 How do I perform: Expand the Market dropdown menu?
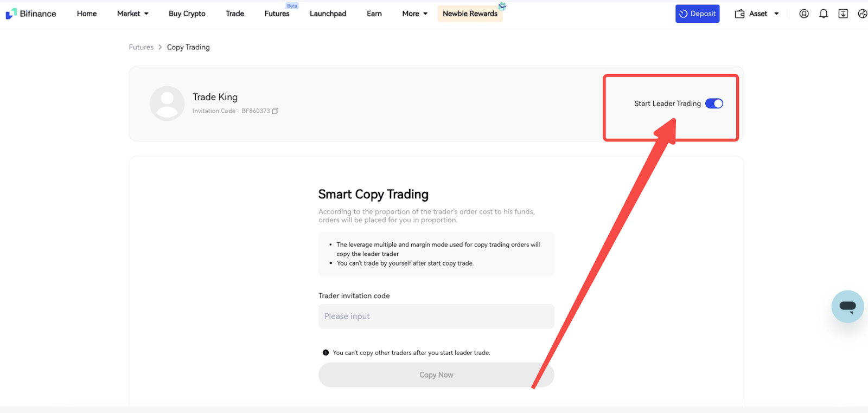(x=132, y=14)
